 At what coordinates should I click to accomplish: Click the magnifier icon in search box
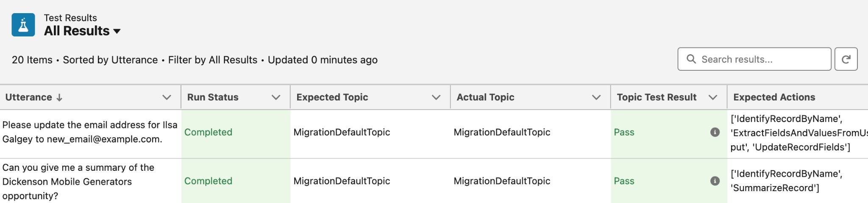[691, 59]
